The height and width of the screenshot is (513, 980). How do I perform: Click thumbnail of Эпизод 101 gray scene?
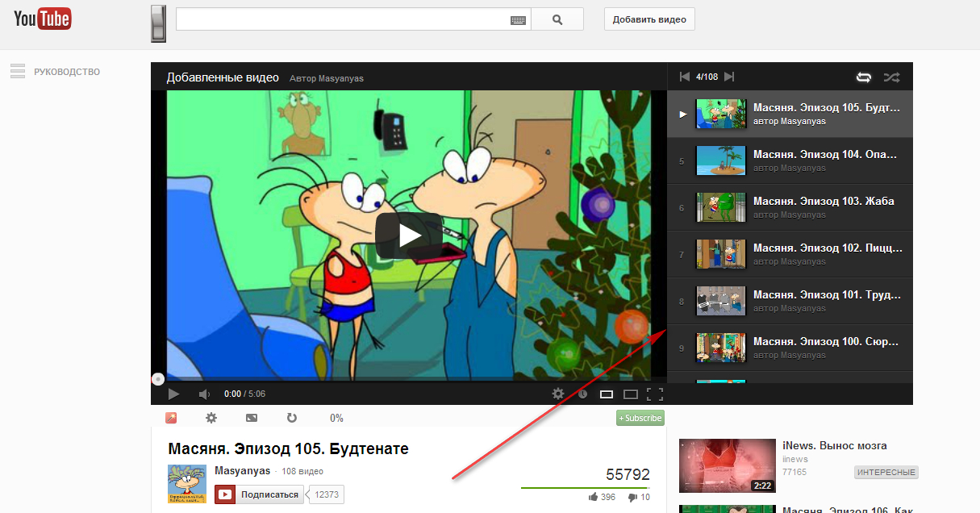coord(721,301)
